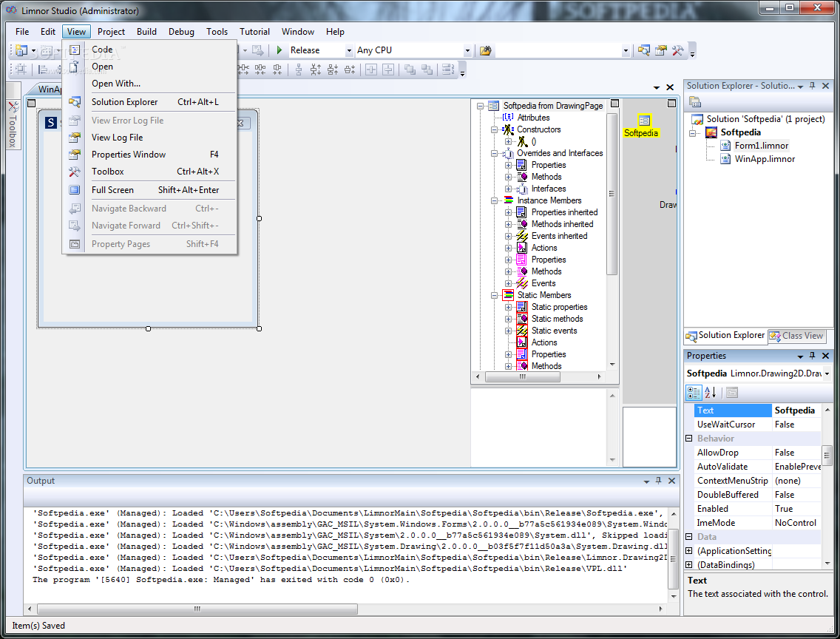Screen dimensions: 840x639
Task: Open Toolbox from the main toolbar hammer icon
Action: point(677,50)
